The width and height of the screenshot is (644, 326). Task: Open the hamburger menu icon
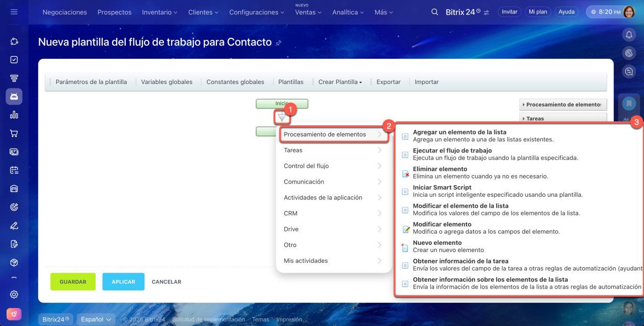(x=14, y=12)
